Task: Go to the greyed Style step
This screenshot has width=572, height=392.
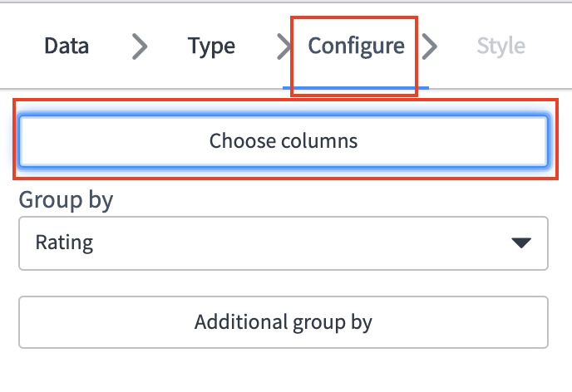Action: point(500,46)
